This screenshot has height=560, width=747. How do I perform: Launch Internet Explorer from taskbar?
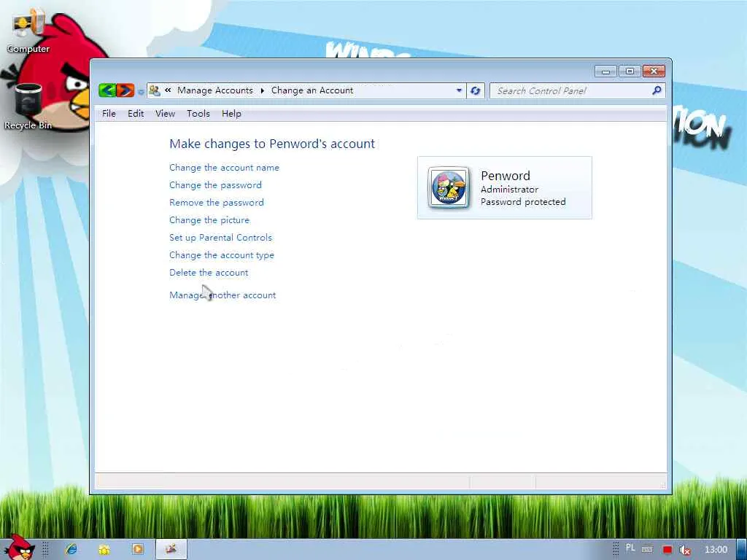(x=71, y=549)
